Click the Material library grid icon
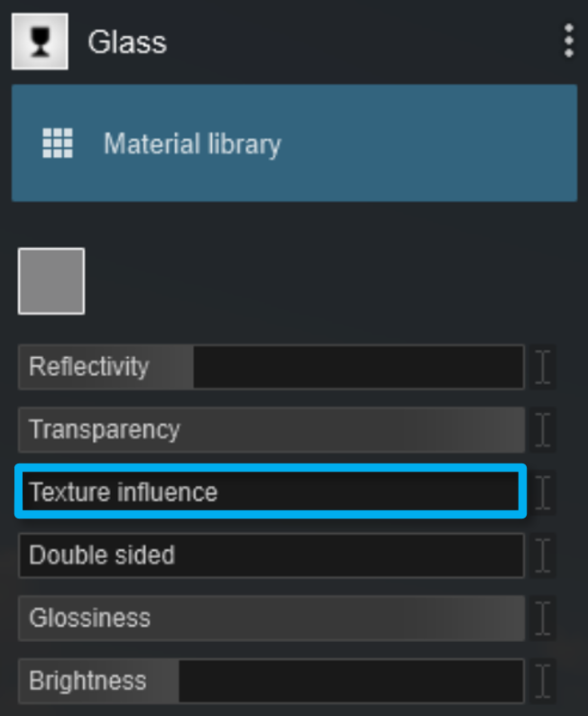The image size is (588, 716). click(x=58, y=142)
